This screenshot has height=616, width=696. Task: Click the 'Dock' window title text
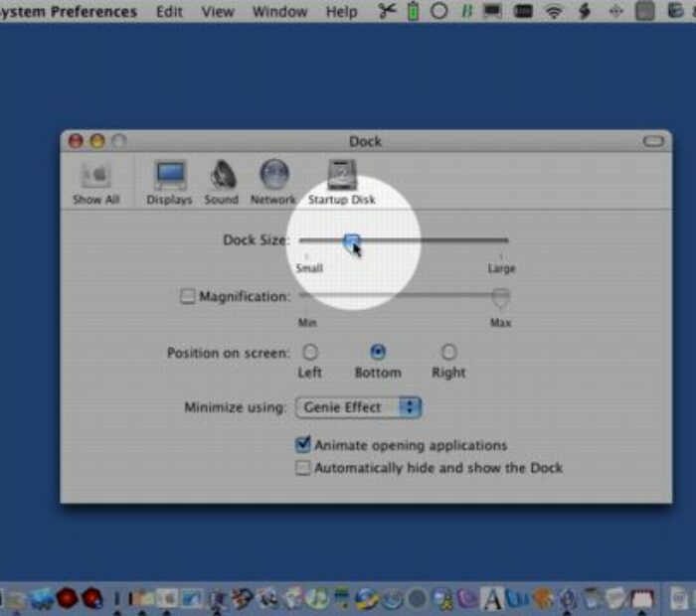[365, 141]
